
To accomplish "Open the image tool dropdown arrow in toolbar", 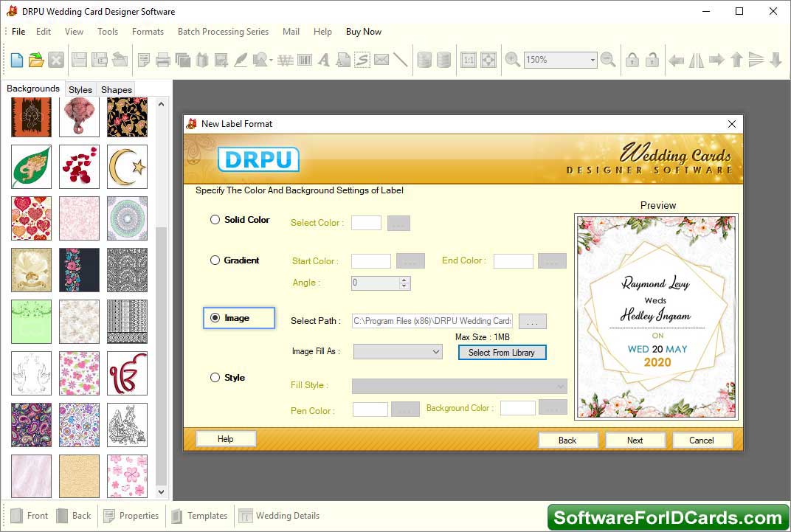I will [271, 61].
